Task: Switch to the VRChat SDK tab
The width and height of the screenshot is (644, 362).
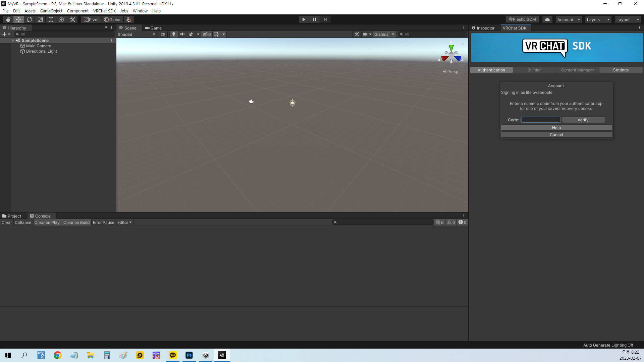Action: pyautogui.click(x=515, y=28)
